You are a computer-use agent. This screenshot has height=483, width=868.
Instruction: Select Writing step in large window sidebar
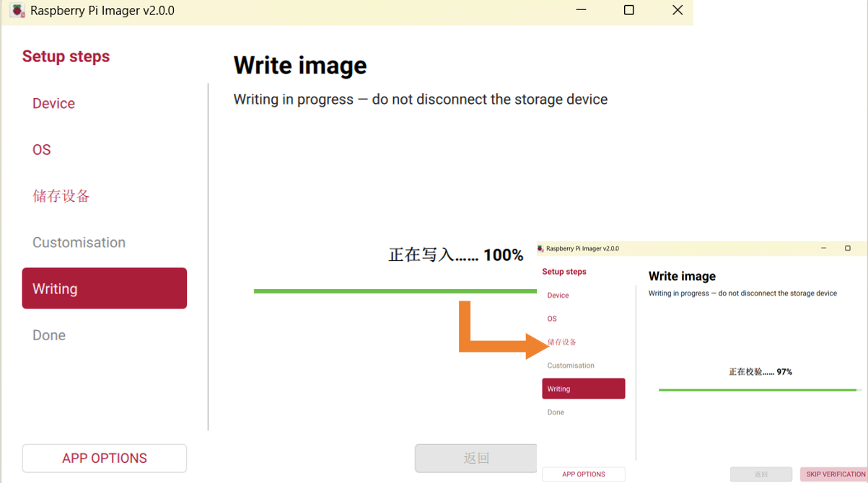(x=105, y=288)
